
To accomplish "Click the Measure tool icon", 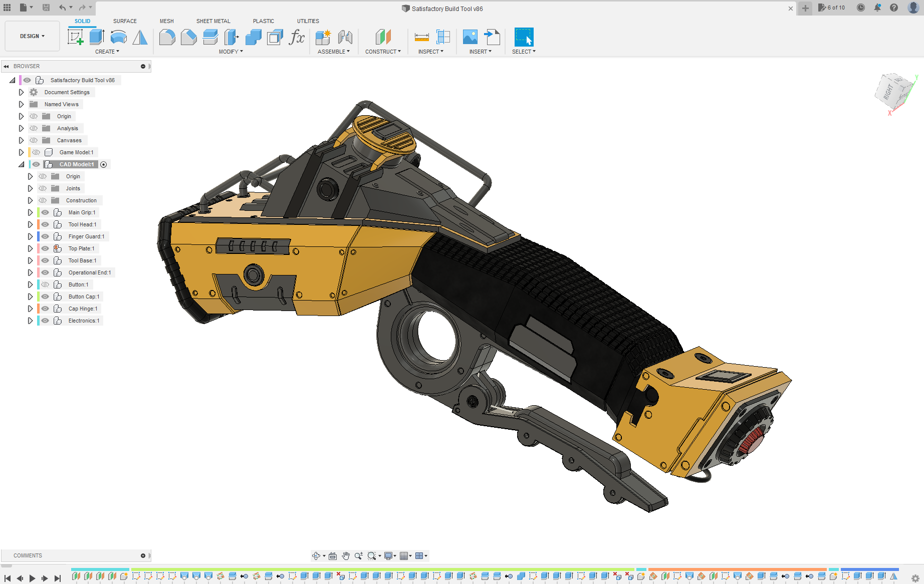I will [421, 37].
